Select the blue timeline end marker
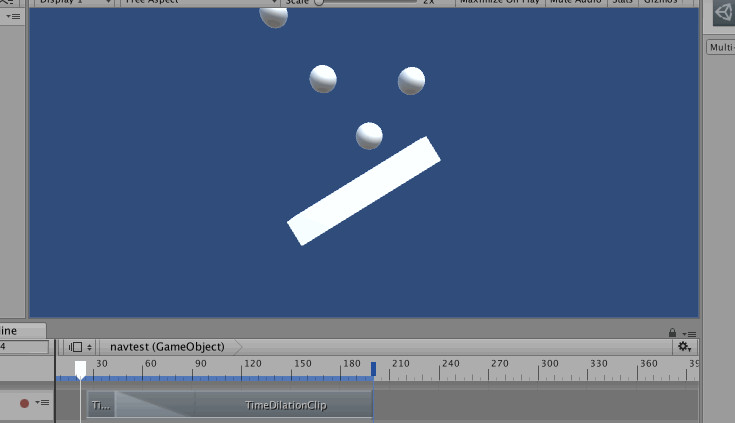The image size is (735, 423). [x=374, y=369]
